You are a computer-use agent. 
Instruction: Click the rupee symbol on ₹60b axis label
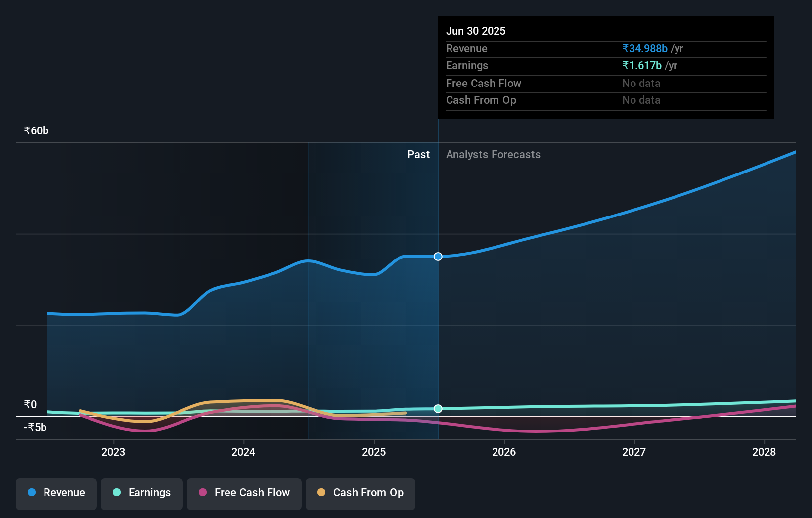[26, 130]
